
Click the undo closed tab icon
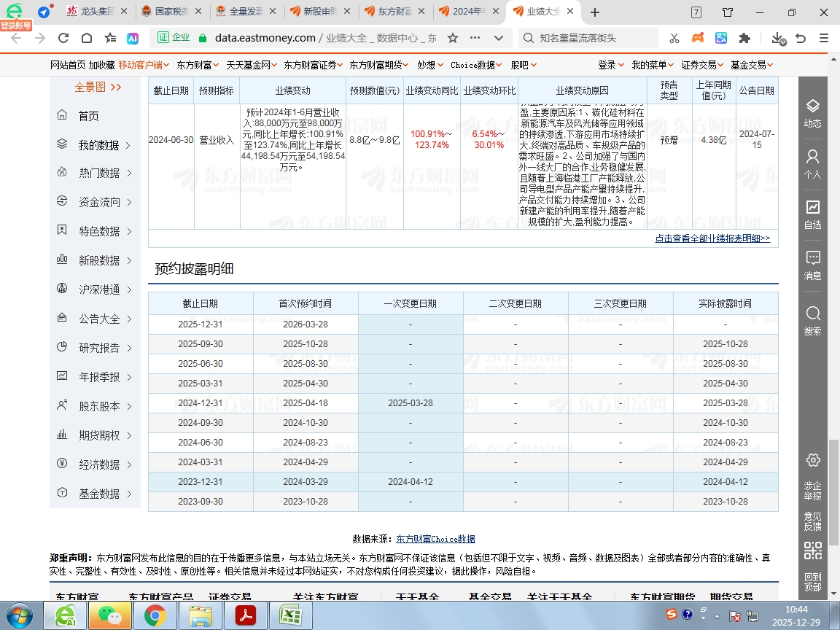801,38
